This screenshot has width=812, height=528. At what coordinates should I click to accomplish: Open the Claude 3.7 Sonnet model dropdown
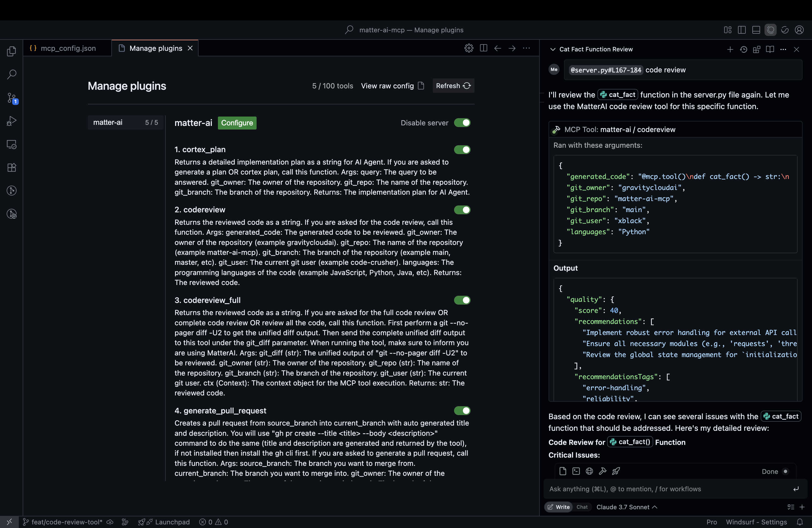point(627,507)
